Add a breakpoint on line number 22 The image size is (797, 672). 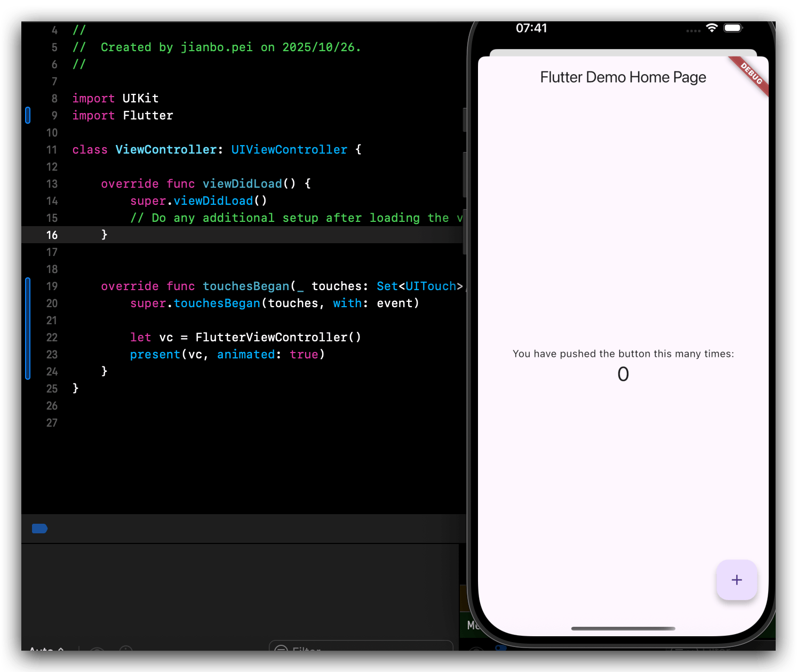52,338
